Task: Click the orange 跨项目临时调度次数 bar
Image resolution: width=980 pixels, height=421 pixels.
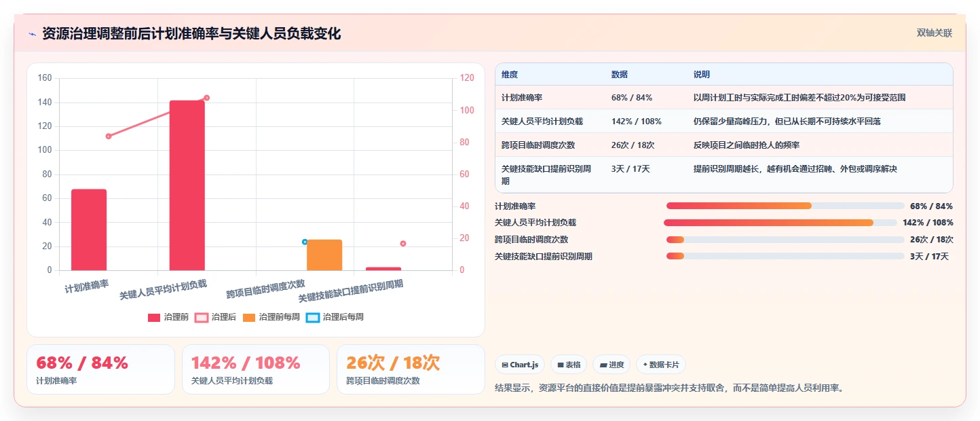Action: 324,255
